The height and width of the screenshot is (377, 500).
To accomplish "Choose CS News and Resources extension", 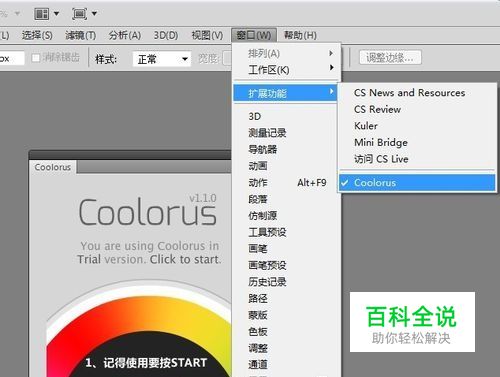I will coord(417,93).
